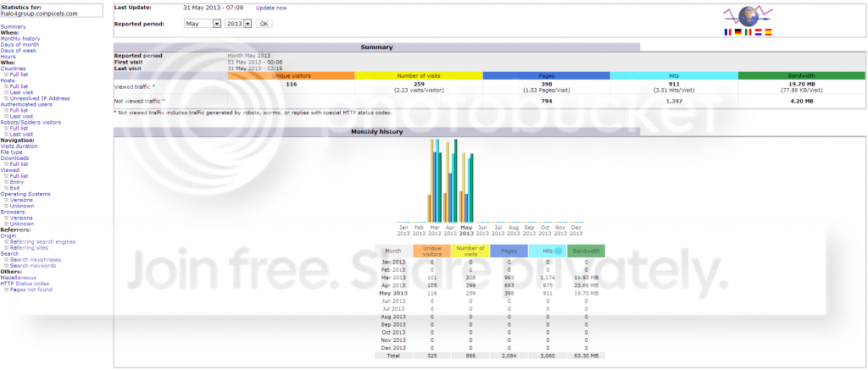Open Downloads report link
The height and width of the screenshot is (370, 868).
(x=14, y=158)
